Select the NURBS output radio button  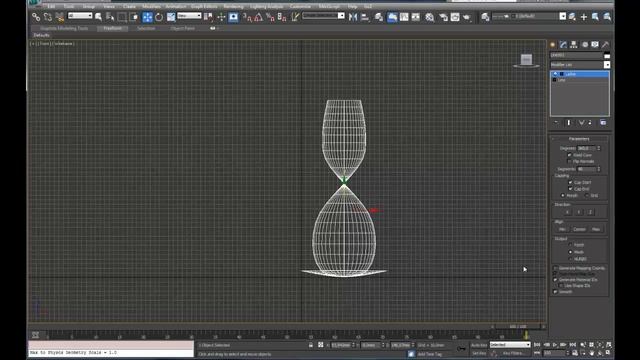(570, 259)
